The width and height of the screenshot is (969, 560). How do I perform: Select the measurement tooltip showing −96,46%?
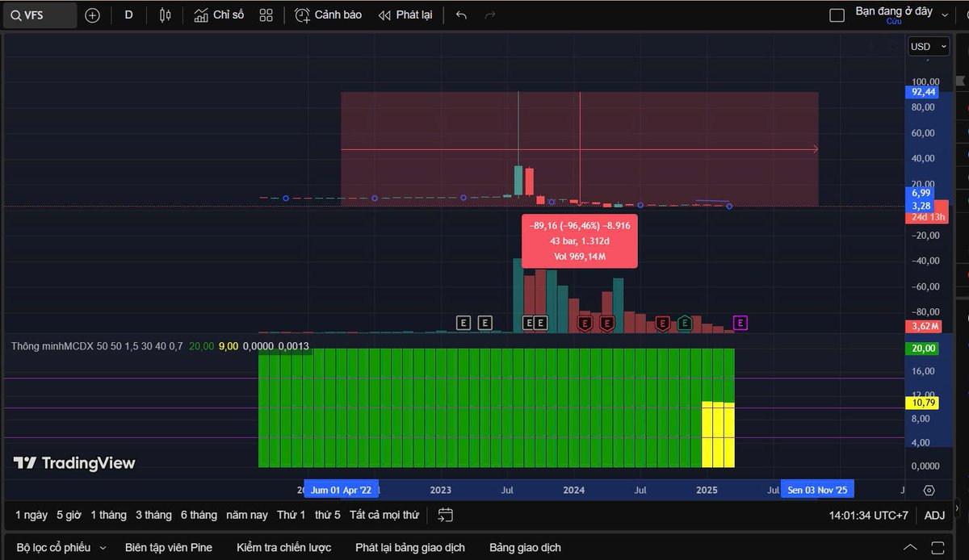click(580, 241)
